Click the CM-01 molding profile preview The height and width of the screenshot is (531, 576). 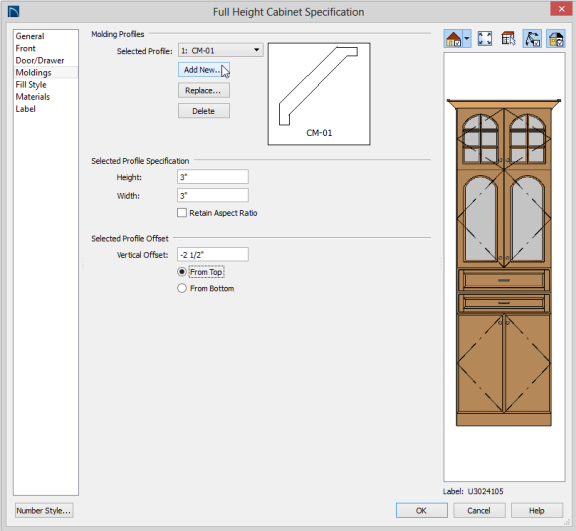click(319, 94)
